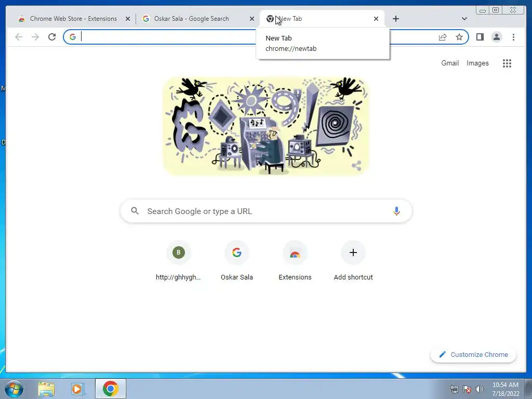Add a new shortcut tile
Viewport: 532px width, 399px height.
(x=353, y=261)
